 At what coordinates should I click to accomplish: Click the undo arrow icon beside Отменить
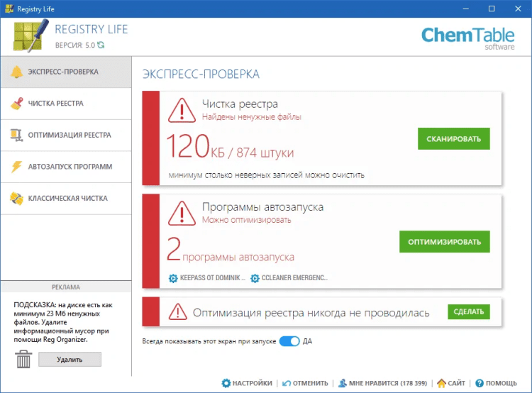click(x=287, y=383)
